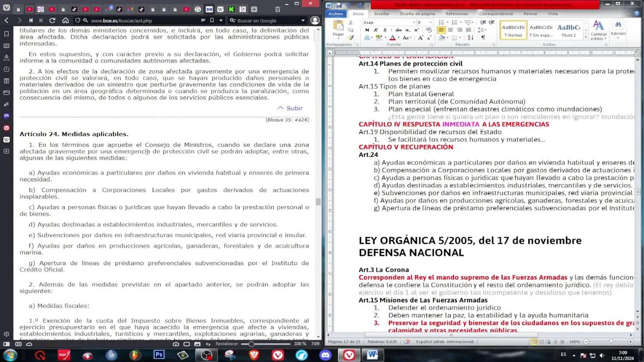
Task: Toggle italic formatting in Word
Action: click(375, 30)
